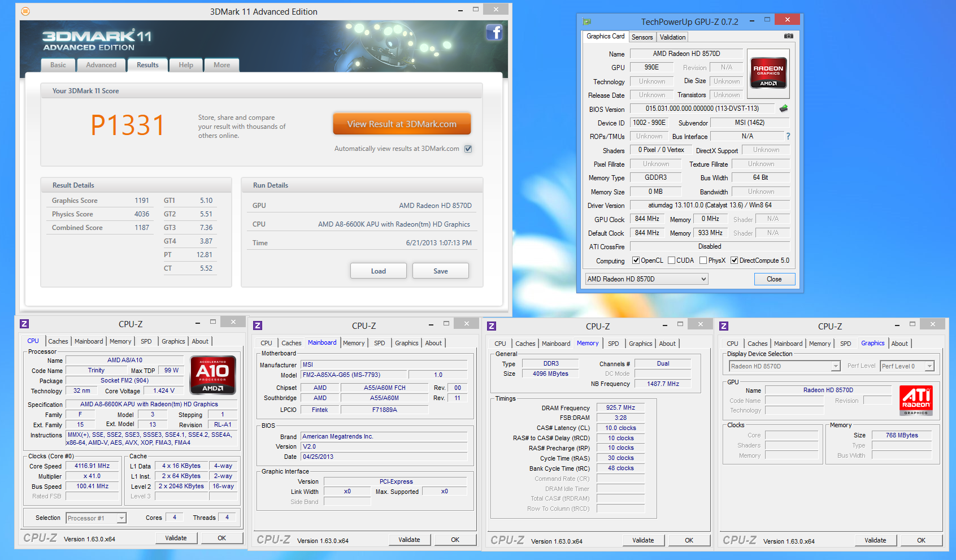Open the Help tab in 3DMark
956x560 pixels.
[x=186, y=65]
